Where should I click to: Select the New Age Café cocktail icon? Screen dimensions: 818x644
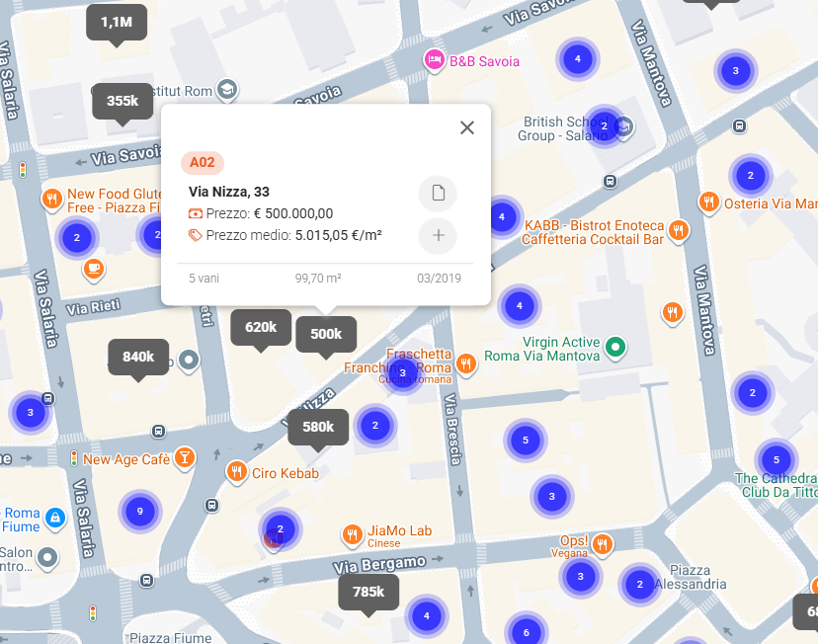click(184, 458)
